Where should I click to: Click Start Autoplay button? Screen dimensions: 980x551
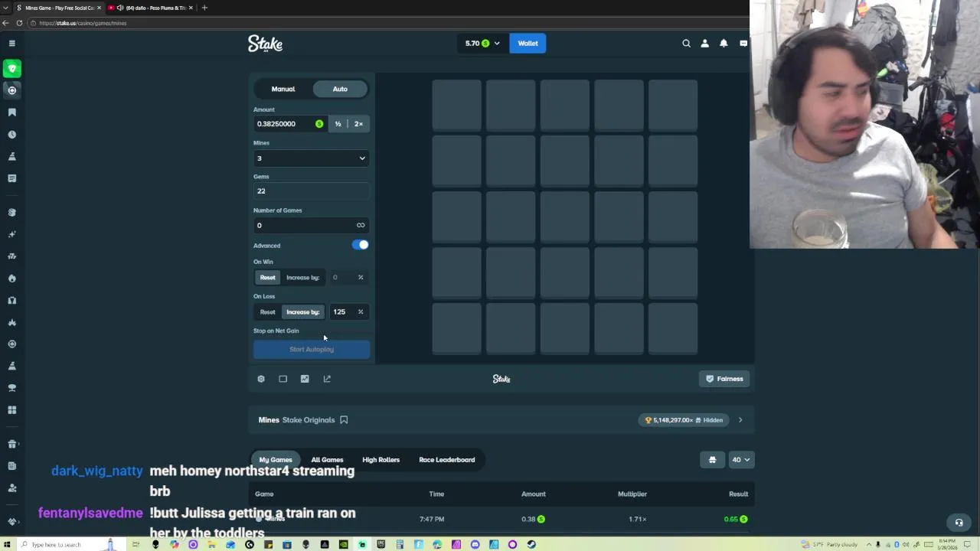tap(312, 350)
